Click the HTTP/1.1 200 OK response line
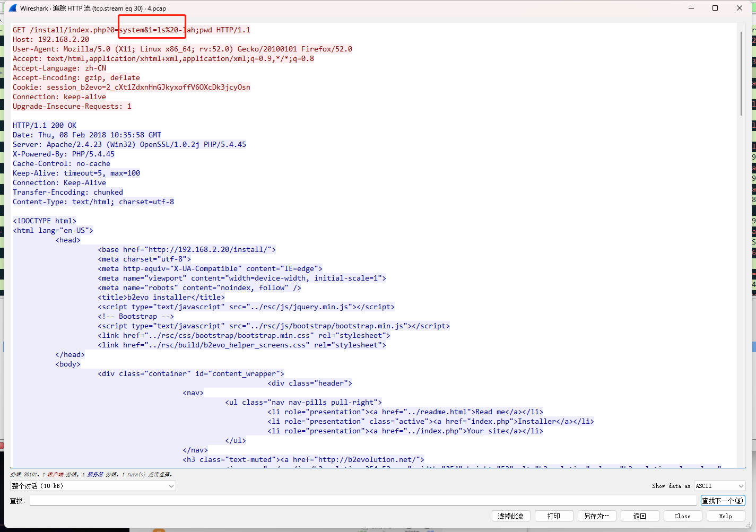Screen dimensions: 756x532 coord(45,125)
